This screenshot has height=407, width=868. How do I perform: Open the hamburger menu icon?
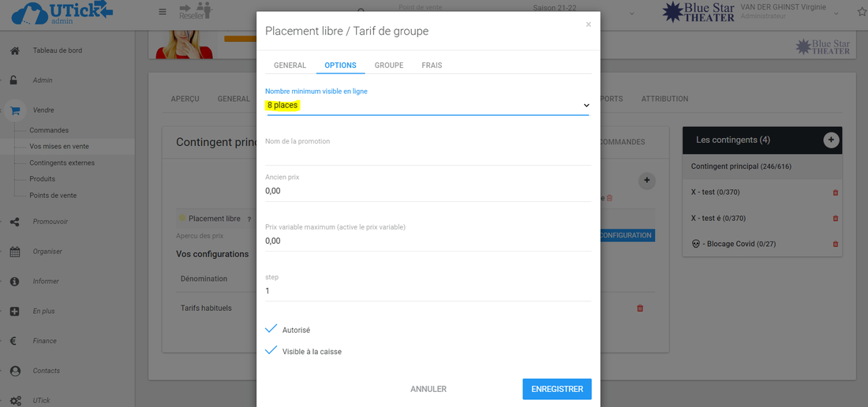pyautogui.click(x=163, y=12)
